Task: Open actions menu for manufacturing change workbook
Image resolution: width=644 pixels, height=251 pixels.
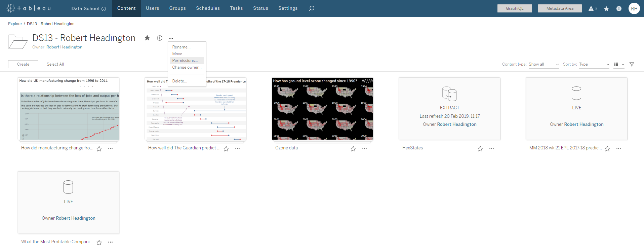Action: coord(110,148)
